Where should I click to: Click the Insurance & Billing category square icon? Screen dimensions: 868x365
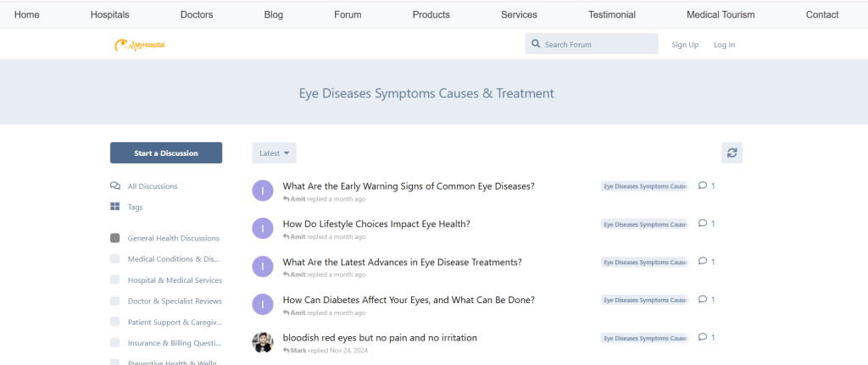115,343
